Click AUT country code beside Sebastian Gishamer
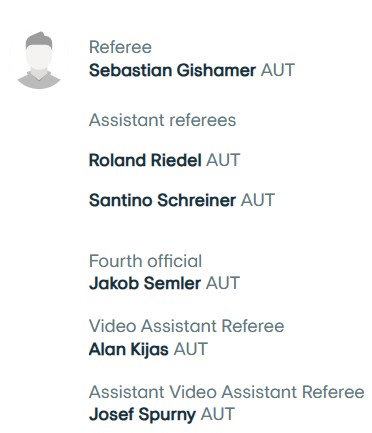The width and height of the screenshot is (372, 433). click(x=278, y=70)
